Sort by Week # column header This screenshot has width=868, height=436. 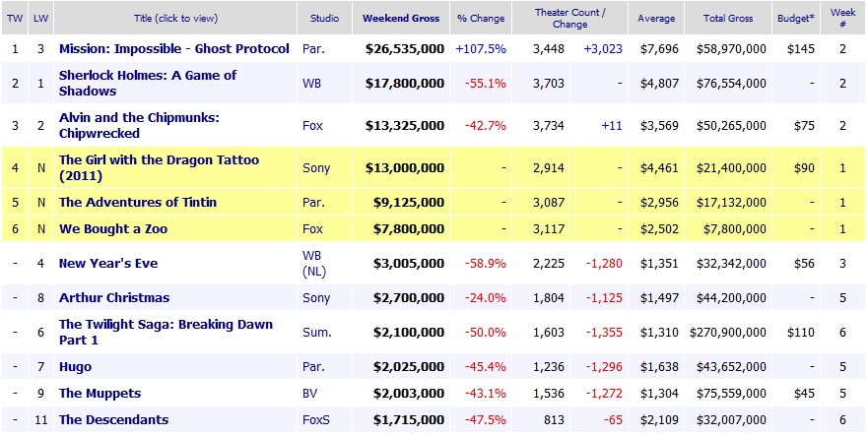point(842,19)
